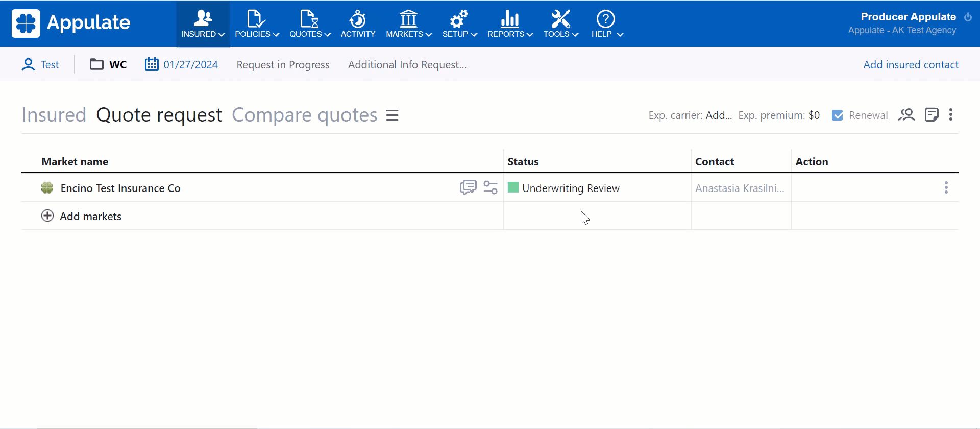Open the Tools dropdown menu
Screen dimensions: 980x429
(560, 24)
